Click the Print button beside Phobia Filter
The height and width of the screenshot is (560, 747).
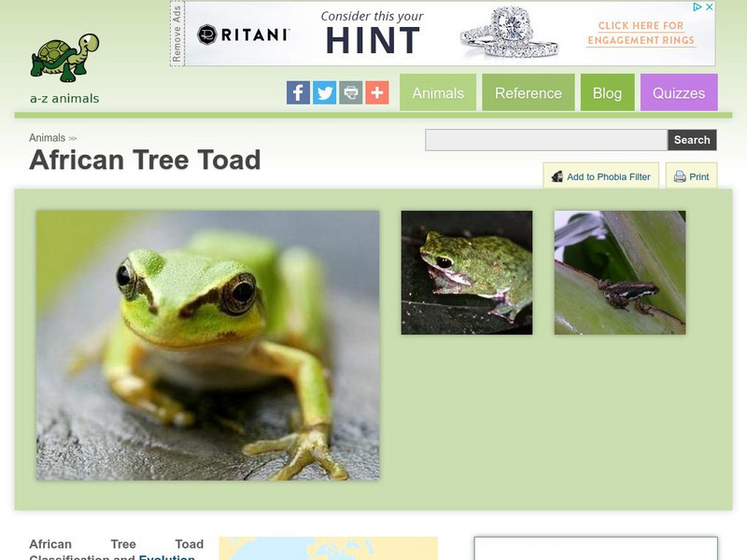click(691, 176)
